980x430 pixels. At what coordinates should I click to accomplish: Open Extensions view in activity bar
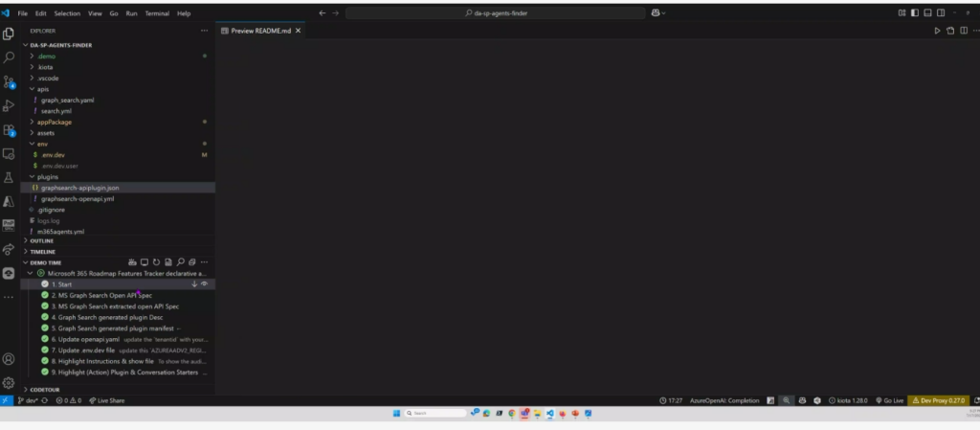point(9,130)
